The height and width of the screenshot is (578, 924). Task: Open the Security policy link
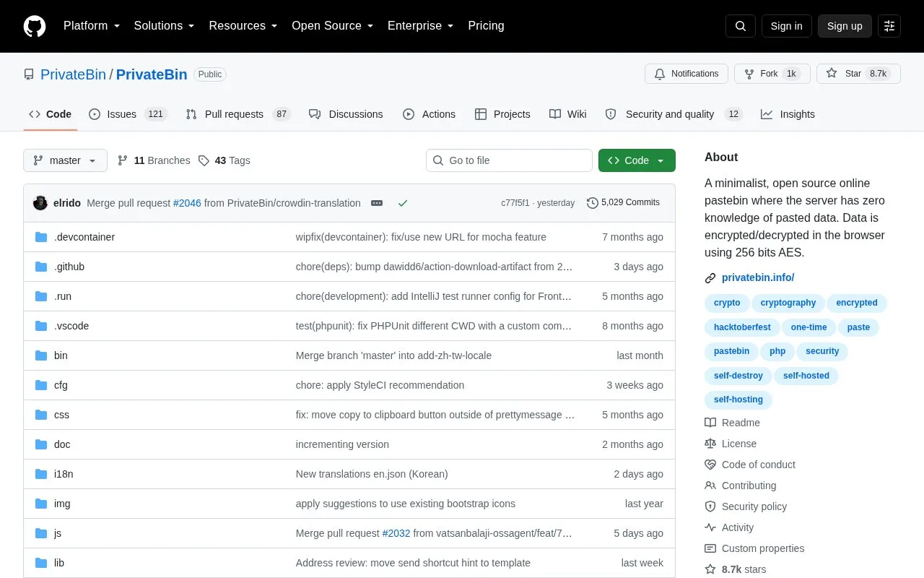[x=746, y=506]
